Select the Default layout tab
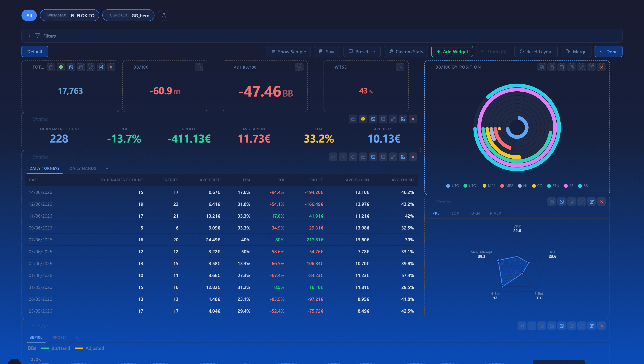The image size is (644, 364). 35,52
